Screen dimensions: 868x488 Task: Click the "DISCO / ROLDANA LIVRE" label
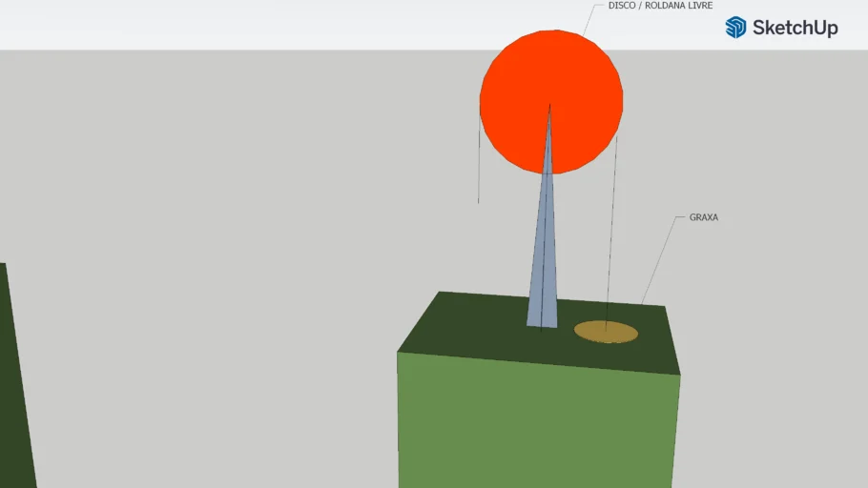click(660, 6)
